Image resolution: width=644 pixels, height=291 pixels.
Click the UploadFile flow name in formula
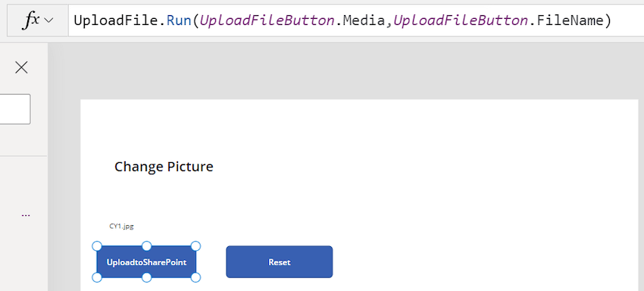click(118, 20)
